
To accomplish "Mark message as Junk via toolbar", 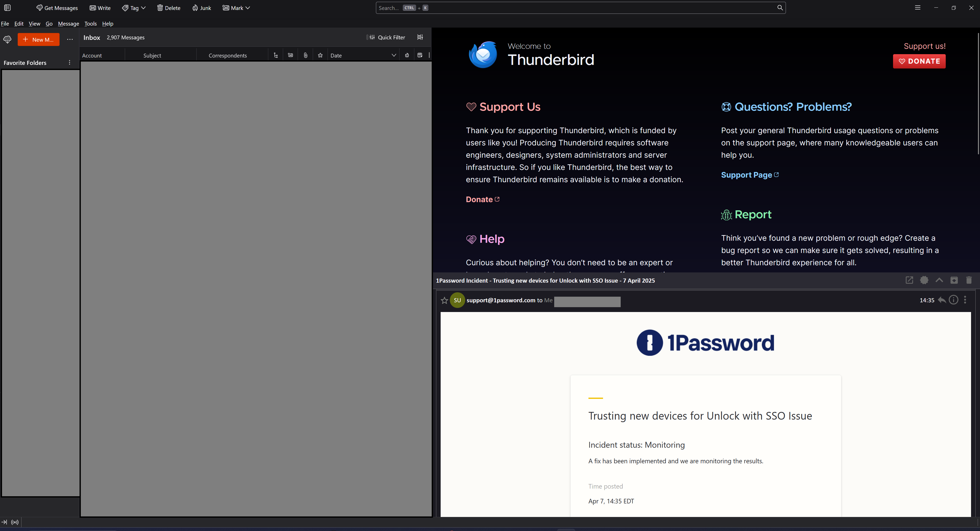I will point(202,8).
